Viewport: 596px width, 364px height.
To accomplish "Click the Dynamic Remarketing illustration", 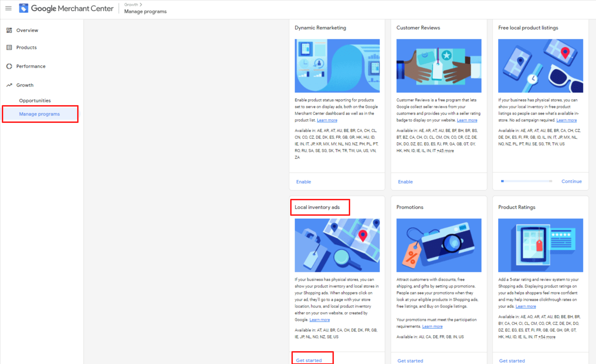I will (337, 66).
